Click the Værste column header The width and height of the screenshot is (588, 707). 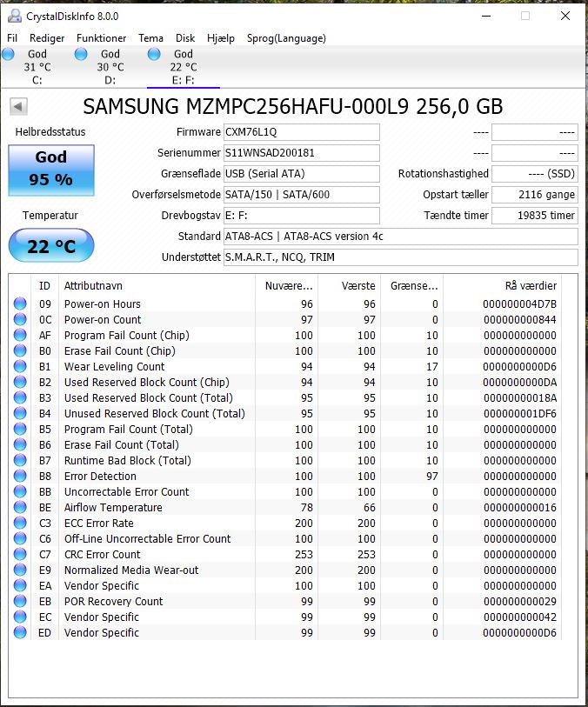350,285
